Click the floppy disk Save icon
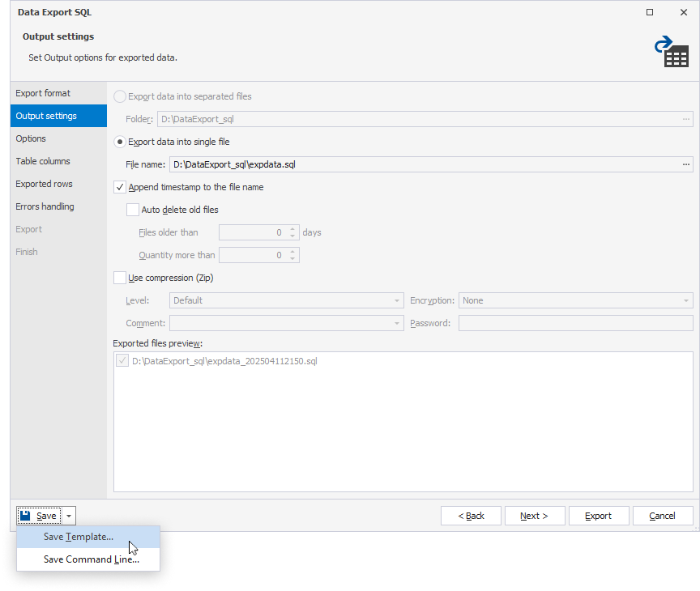This screenshot has height=591, width=700. click(x=25, y=516)
